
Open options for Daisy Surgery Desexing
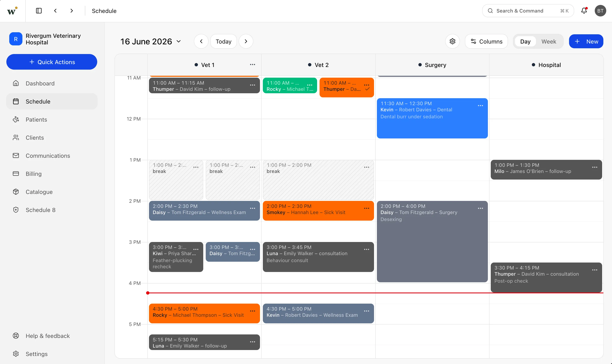[x=480, y=208]
